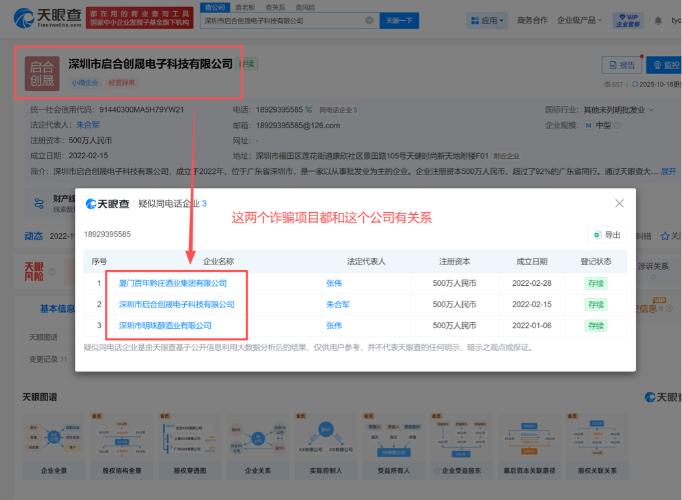Click the phone call icon beside 18929395585
The height and width of the screenshot is (500, 682).
click(x=309, y=110)
